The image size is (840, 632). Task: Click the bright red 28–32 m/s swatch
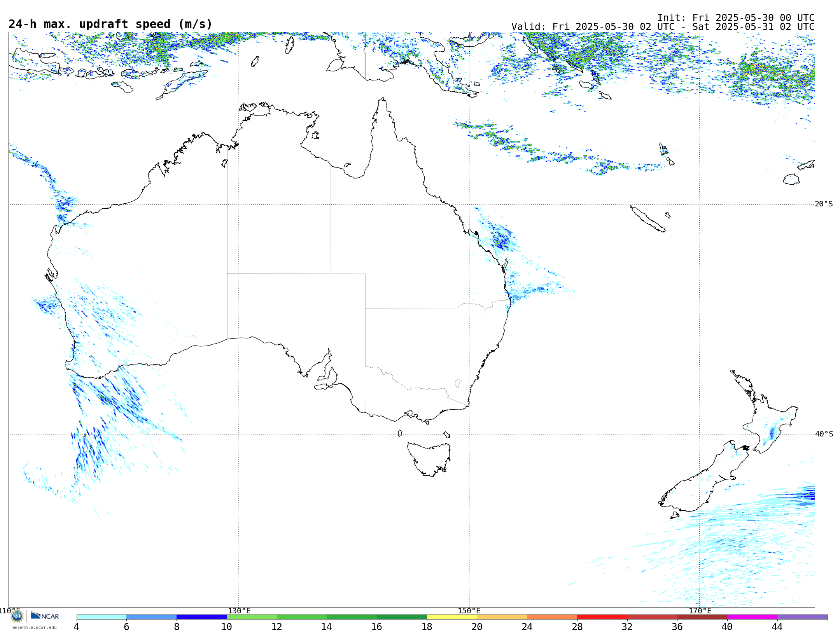coord(602,617)
